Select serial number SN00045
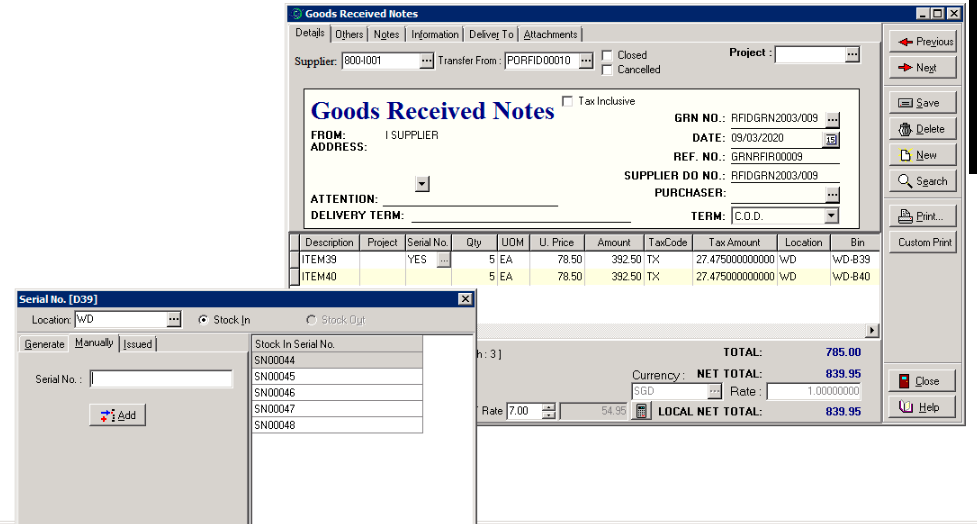This screenshot has width=977, height=524. [x=337, y=376]
